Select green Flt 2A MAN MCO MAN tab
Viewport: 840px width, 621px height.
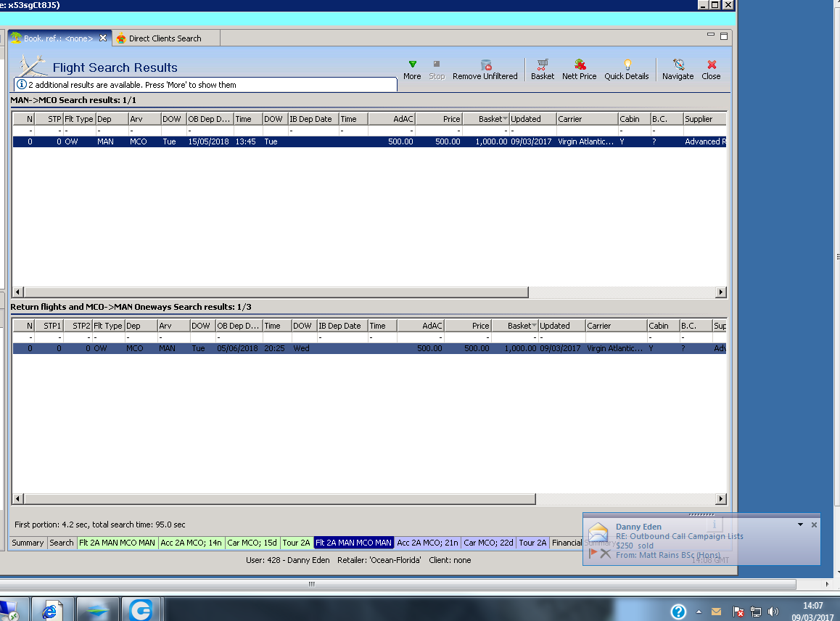click(x=117, y=543)
